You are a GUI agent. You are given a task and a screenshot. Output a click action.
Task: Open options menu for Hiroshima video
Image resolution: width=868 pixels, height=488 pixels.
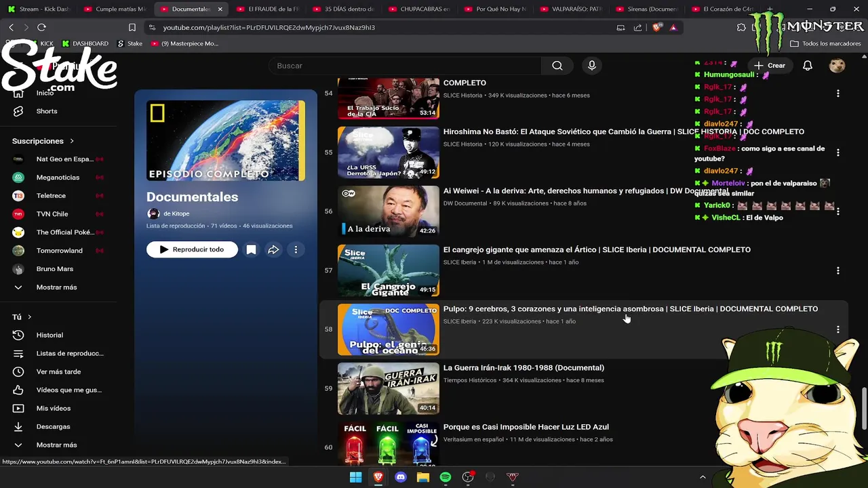tap(838, 152)
